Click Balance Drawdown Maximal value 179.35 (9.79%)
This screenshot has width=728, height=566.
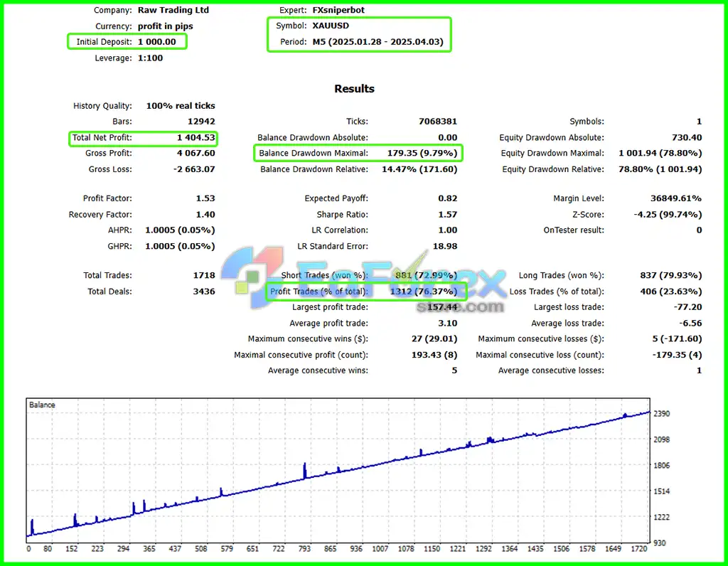422,153
